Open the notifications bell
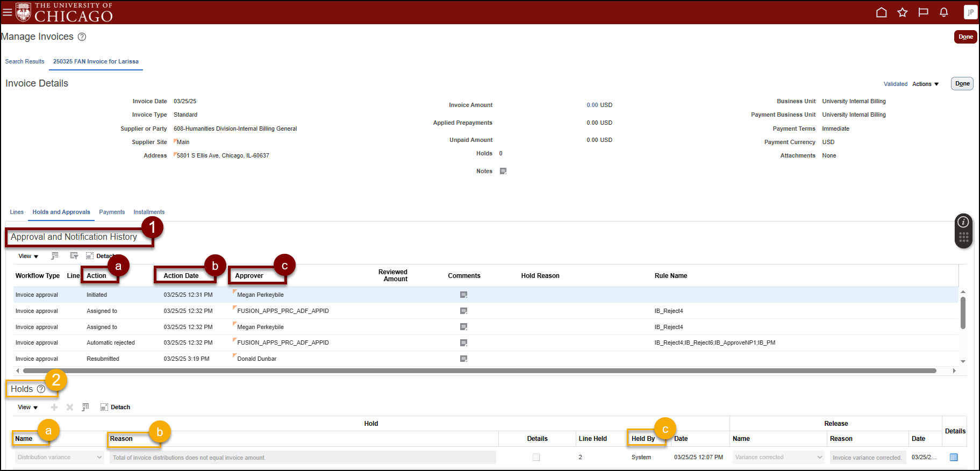This screenshot has width=980, height=471. [943, 12]
